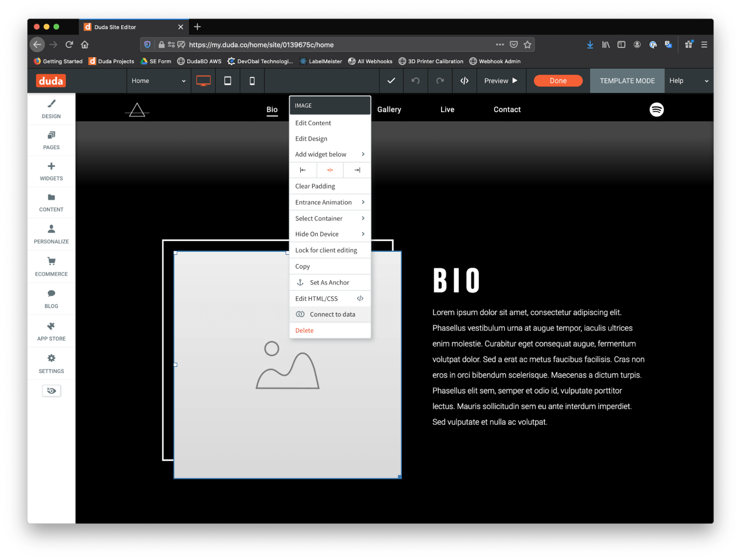The image size is (741, 560).
Task: Click the orange Done button
Action: (x=558, y=81)
